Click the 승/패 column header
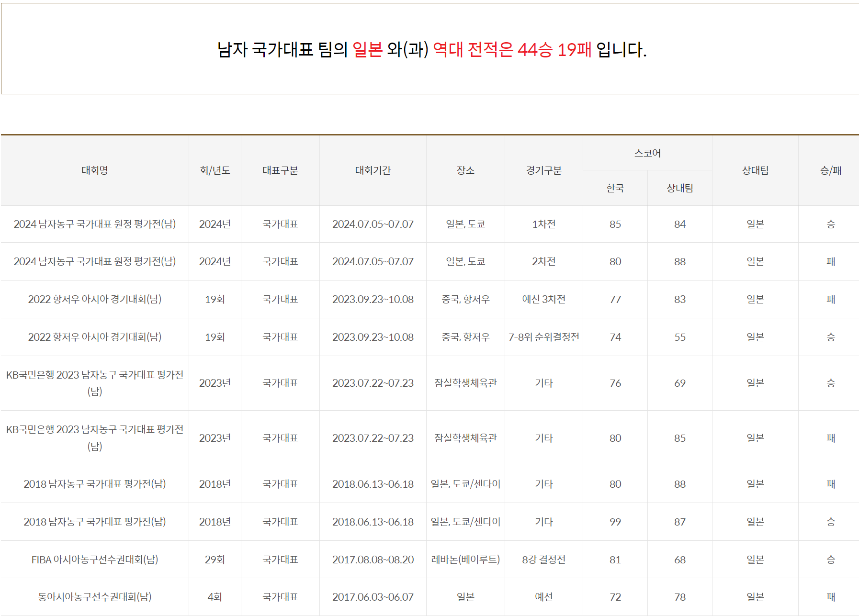Screen dimensions: 859x616 coord(830,170)
